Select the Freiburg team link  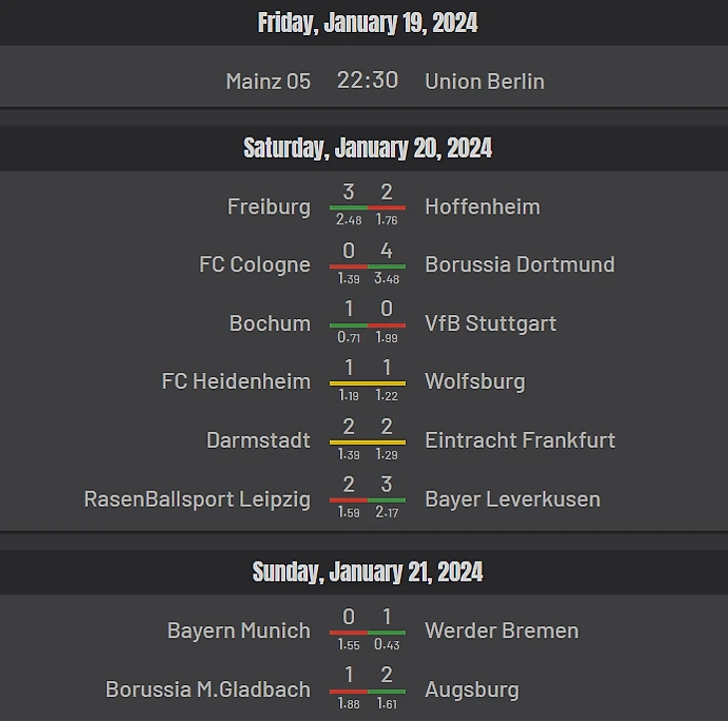[268, 206]
